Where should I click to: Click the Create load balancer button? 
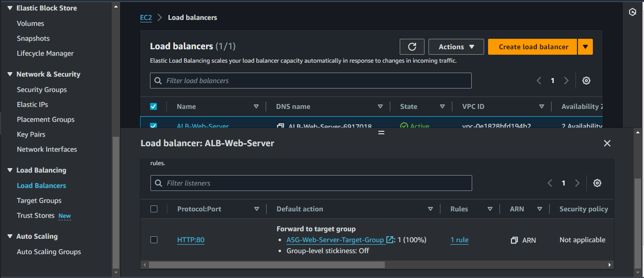point(533,47)
